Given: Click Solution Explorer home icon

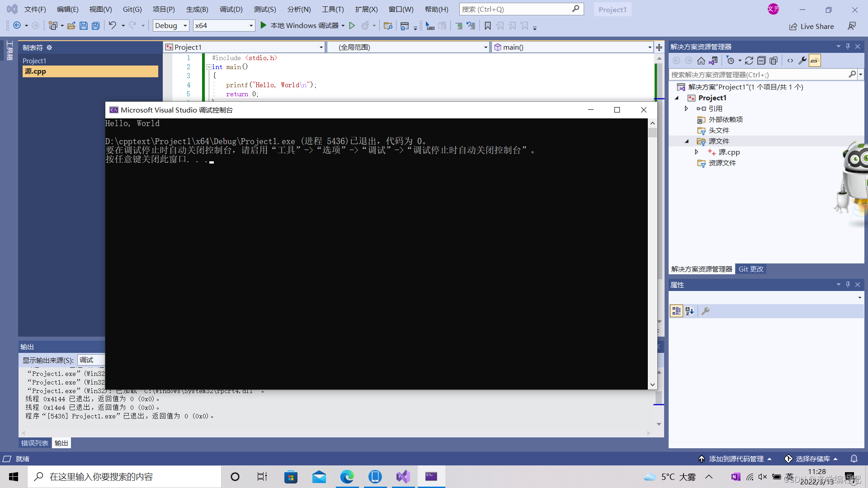Looking at the screenshot, I should (701, 61).
